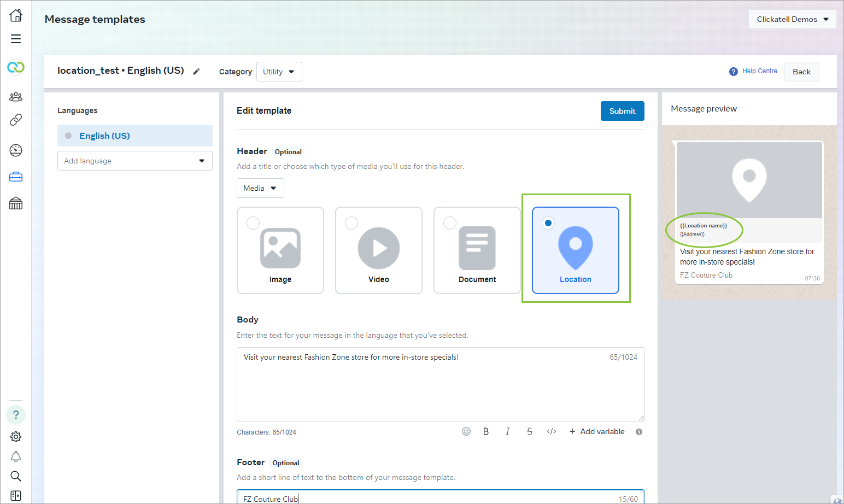Submit the message template

pos(622,110)
